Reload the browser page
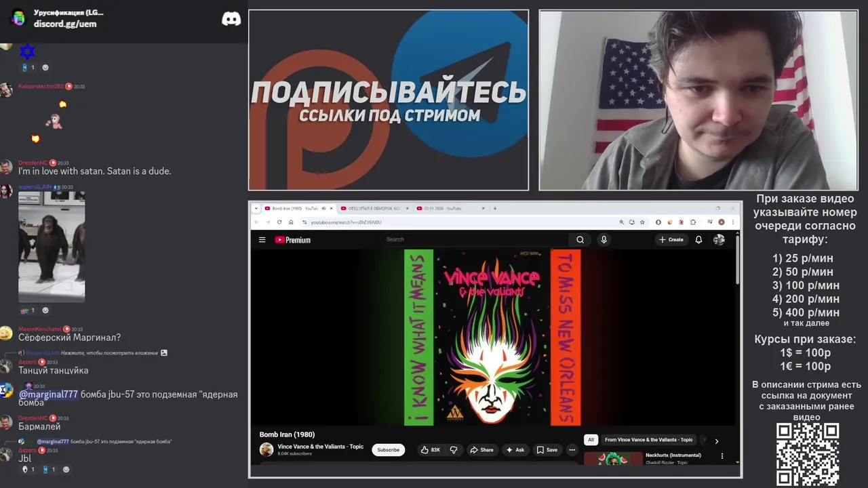Screen dimensions: 868x488 click(279, 222)
